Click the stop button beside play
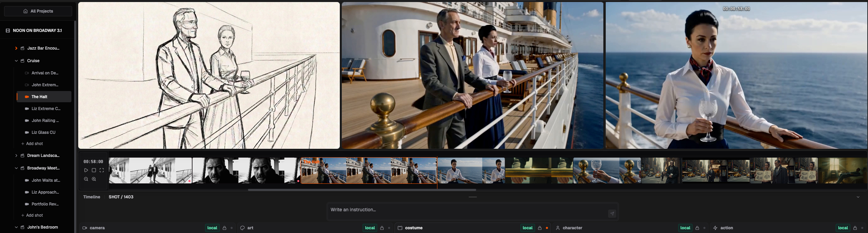Screen dimensions: 868x233 pos(94,170)
